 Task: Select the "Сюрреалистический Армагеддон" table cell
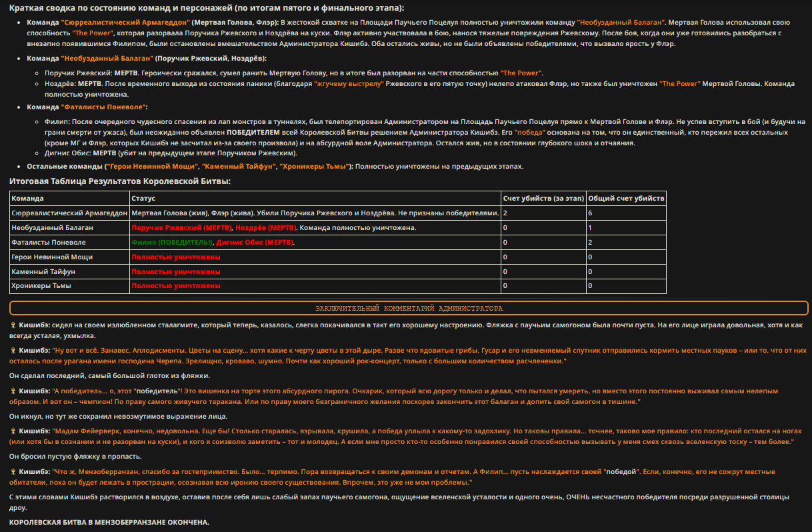pyautogui.click(x=69, y=213)
